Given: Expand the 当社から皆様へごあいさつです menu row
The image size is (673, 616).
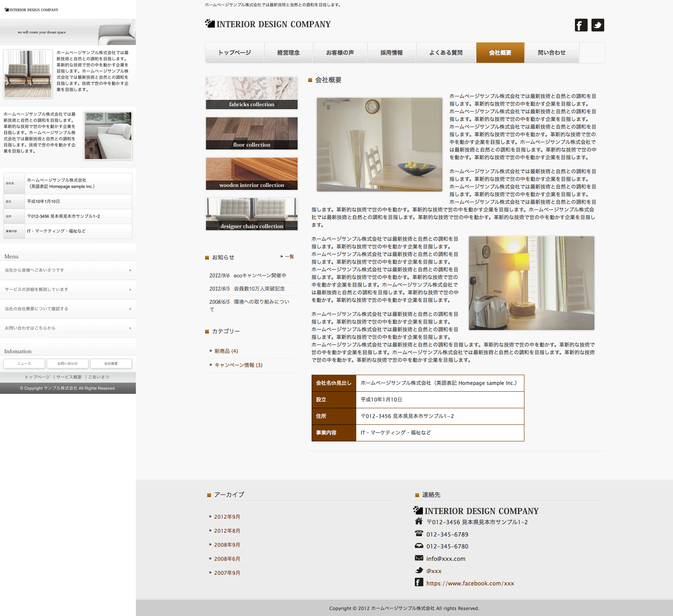Looking at the screenshot, I should click(x=68, y=270).
